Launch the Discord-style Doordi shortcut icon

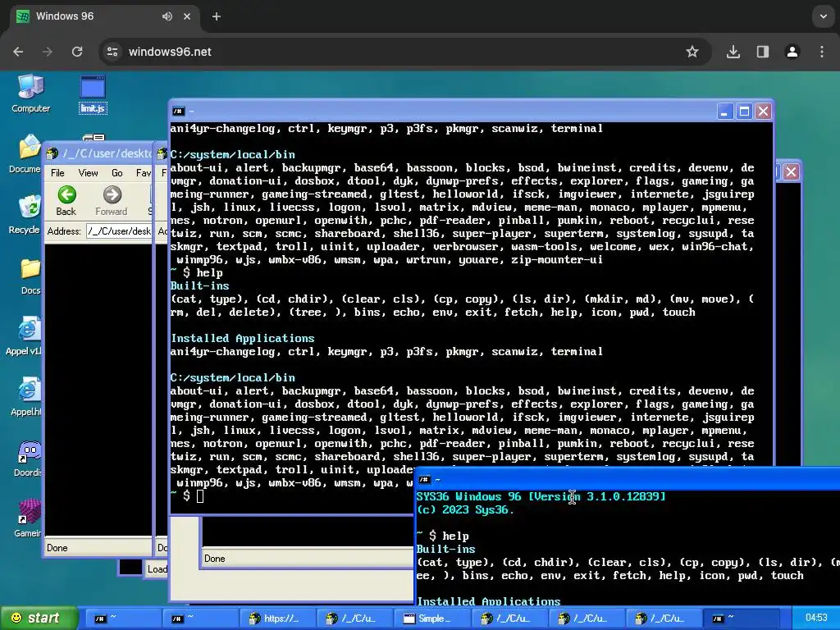(x=28, y=459)
